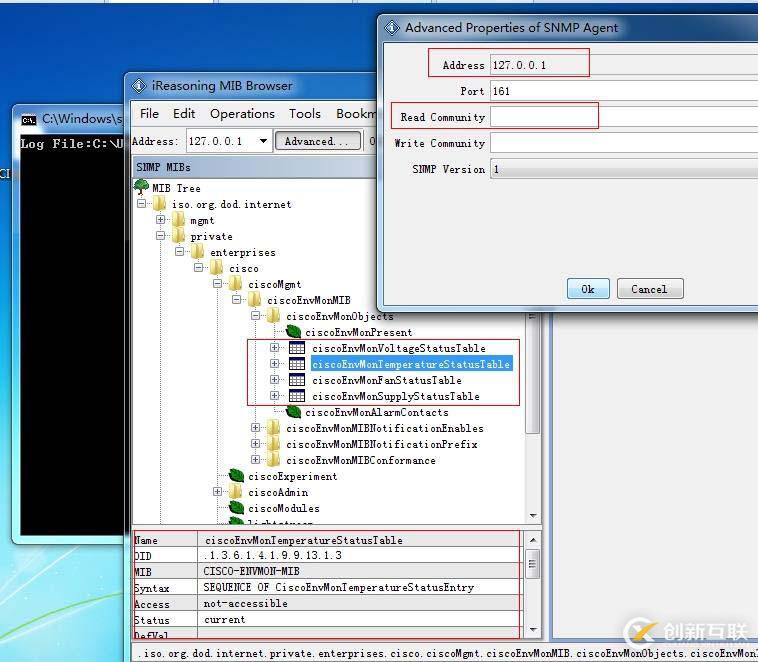Expand the ciscoAdmin node

tap(217, 491)
